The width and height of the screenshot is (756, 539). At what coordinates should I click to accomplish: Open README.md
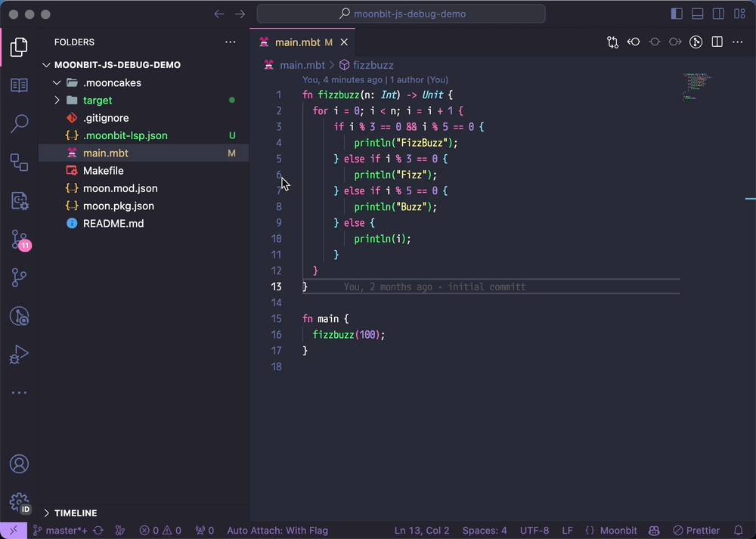point(144,223)
